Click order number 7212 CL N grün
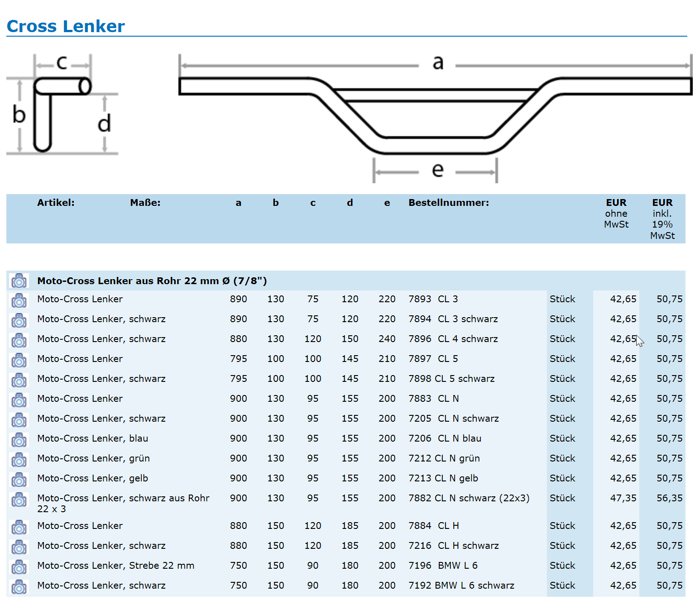Screen dimensions: 700x609 coord(444,458)
